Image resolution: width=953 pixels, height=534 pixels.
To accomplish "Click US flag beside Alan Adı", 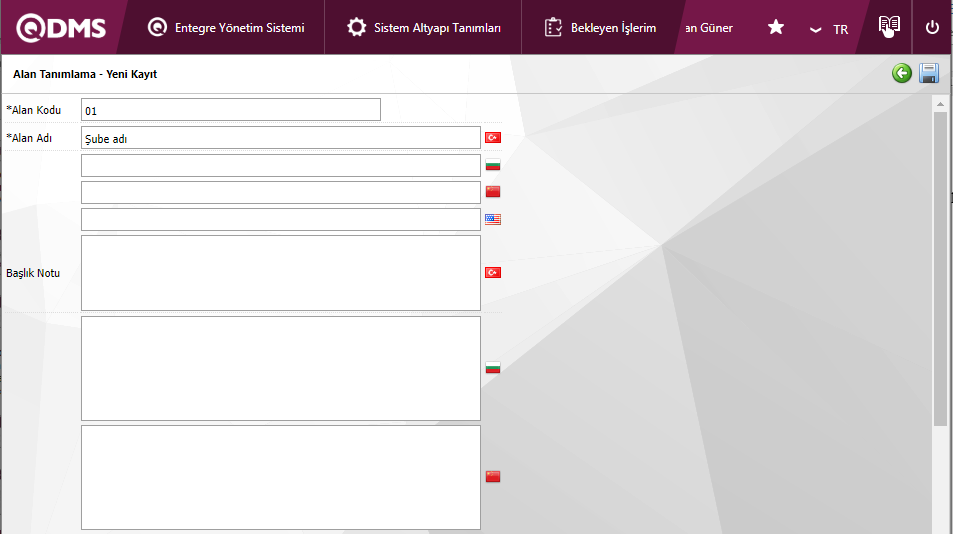I will tap(493, 219).
